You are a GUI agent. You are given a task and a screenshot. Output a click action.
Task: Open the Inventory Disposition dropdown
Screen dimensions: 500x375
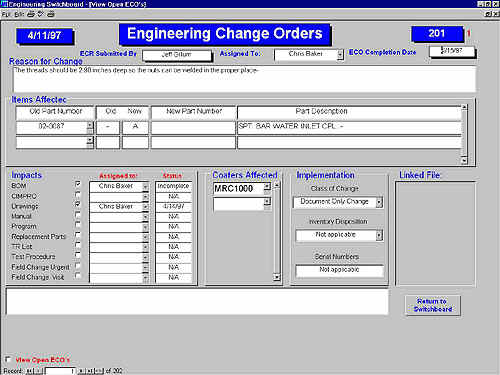379,235
